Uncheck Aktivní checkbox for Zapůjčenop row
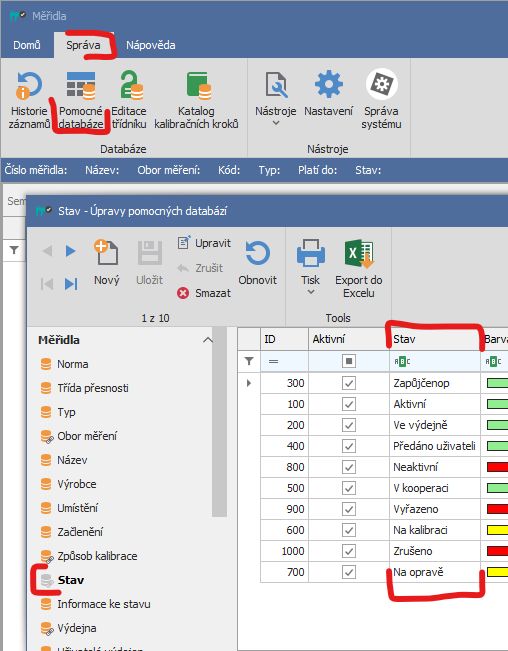Image resolution: width=508 pixels, height=651 pixels. (349, 383)
